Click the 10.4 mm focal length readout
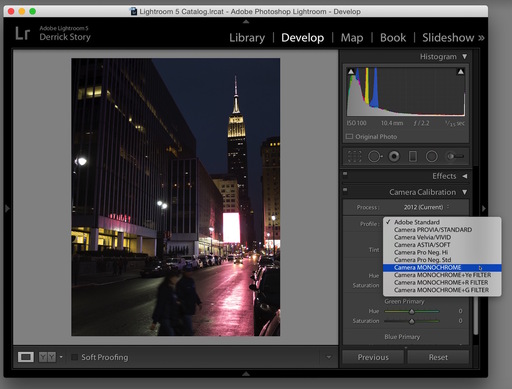The image size is (512, 389). point(392,123)
